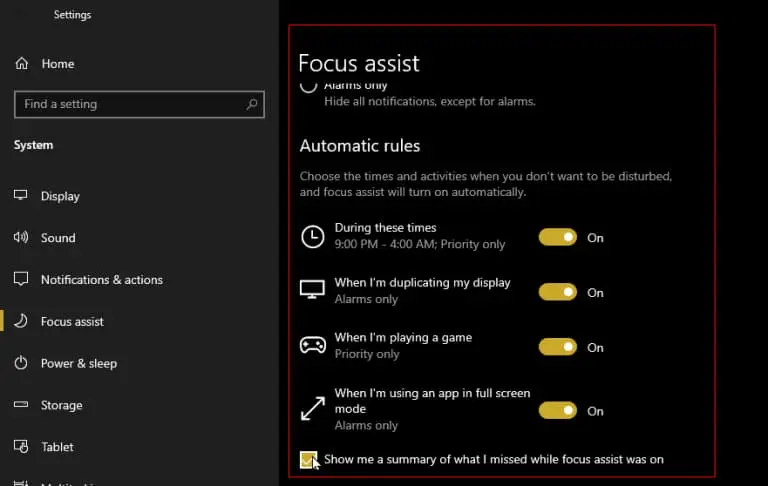Screen dimensions: 768x486
Task: Click the Settings window title
Action: click(72, 15)
